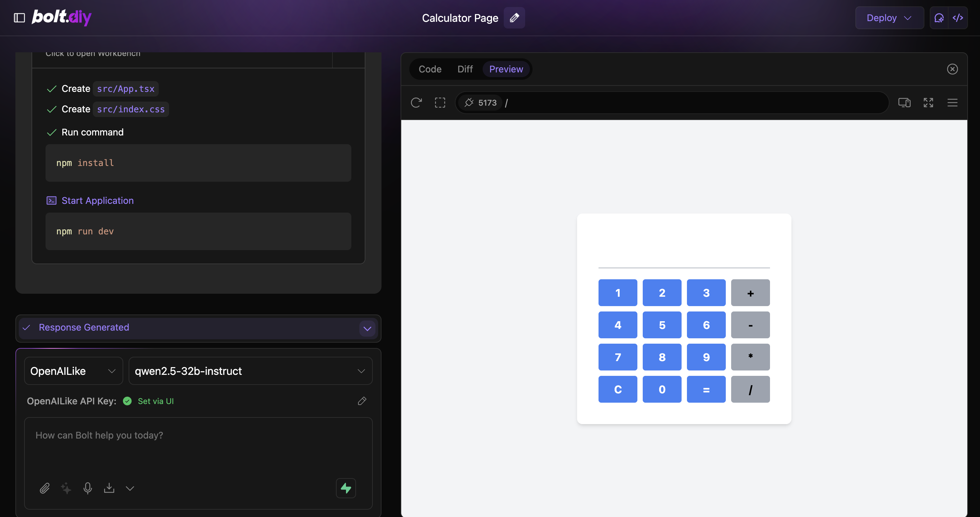The width and height of the screenshot is (980, 517).
Task: Switch to chat view toggle
Action: coord(939,17)
